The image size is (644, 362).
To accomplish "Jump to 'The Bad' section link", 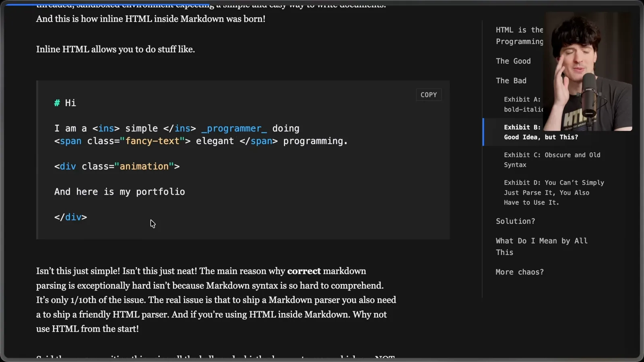I will [511, 81].
